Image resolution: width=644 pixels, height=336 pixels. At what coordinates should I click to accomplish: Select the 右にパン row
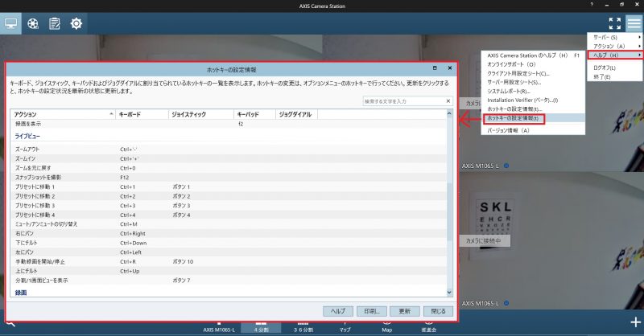pyautogui.click(x=229, y=233)
